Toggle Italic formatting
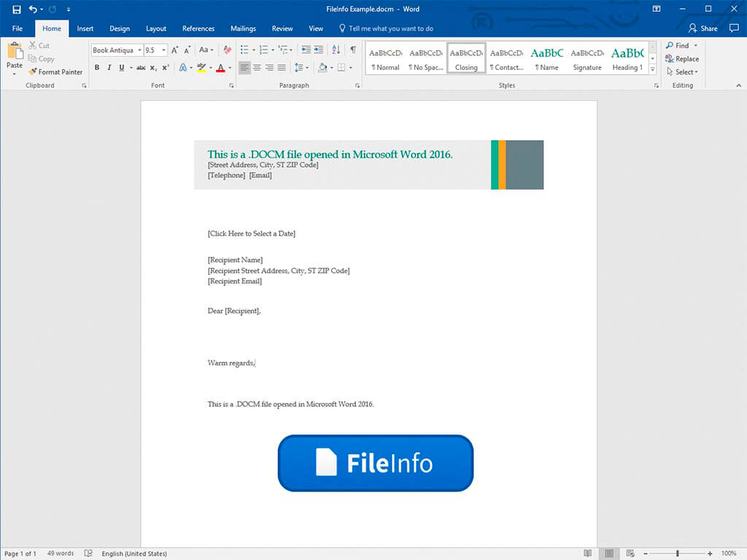Screen dimensions: 747x560 pyautogui.click(x=109, y=68)
